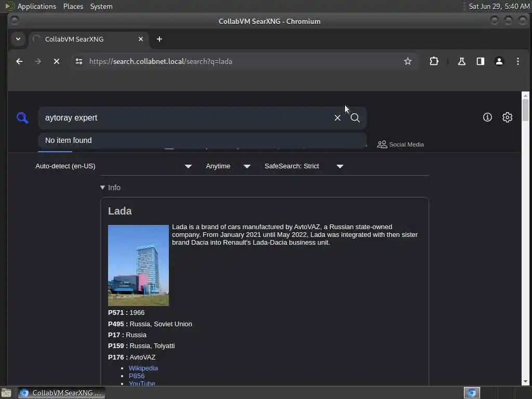Bookmark this page with the star

click(407, 61)
